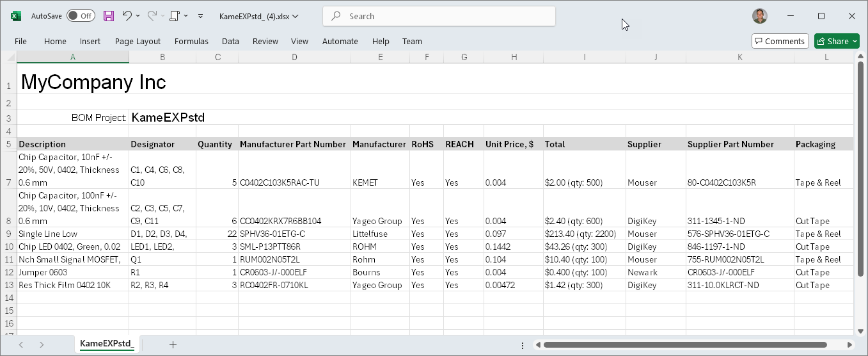This screenshot has height=356, width=868.
Task: Open the Share button dropdown
Action: (855, 41)
